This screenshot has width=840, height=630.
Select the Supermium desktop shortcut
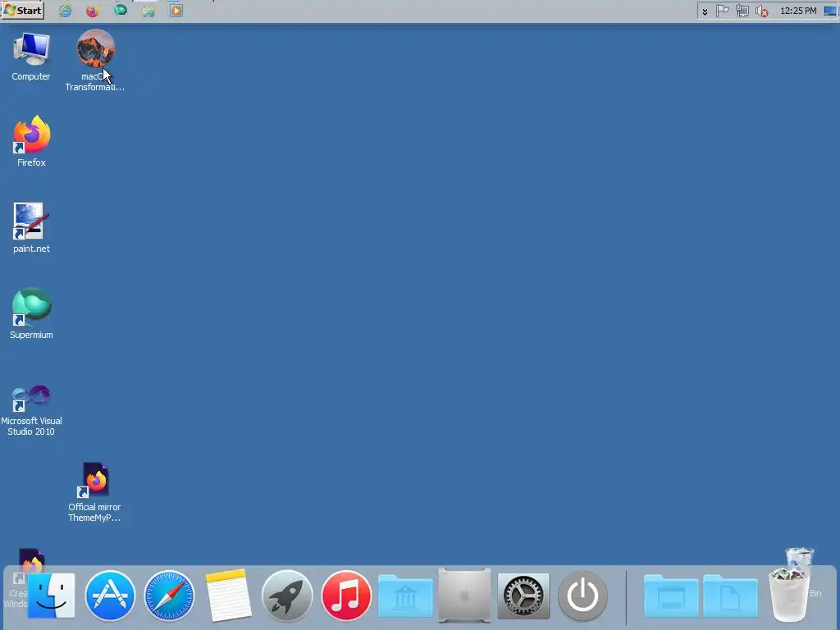tap(31, 314)
